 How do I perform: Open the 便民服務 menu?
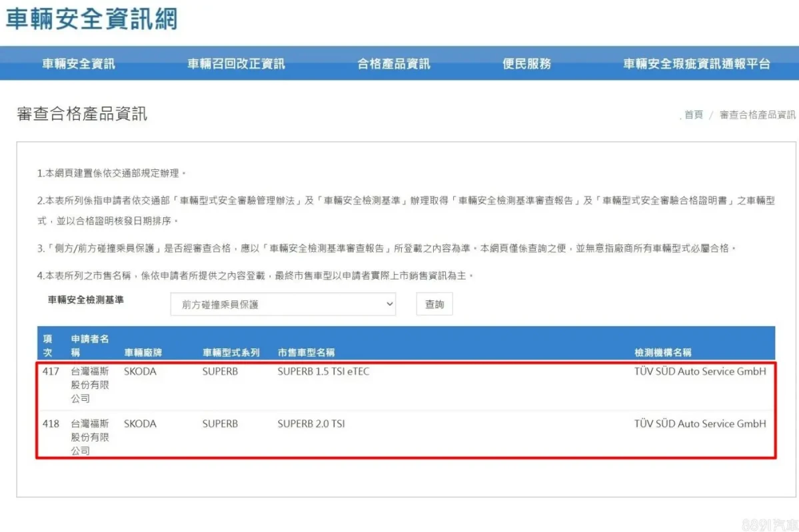click(x=526, y=64)
